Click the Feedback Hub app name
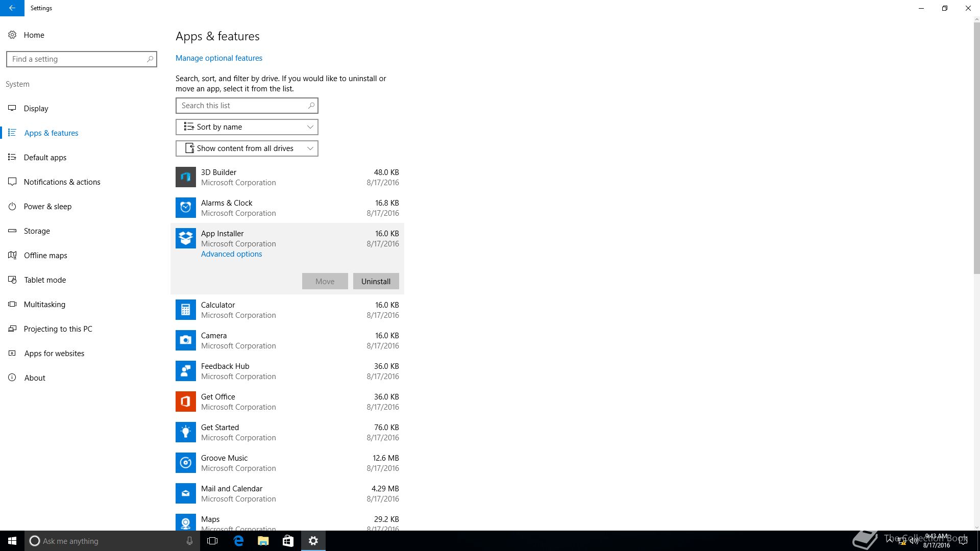980x551 pixels. pos(225,366)
